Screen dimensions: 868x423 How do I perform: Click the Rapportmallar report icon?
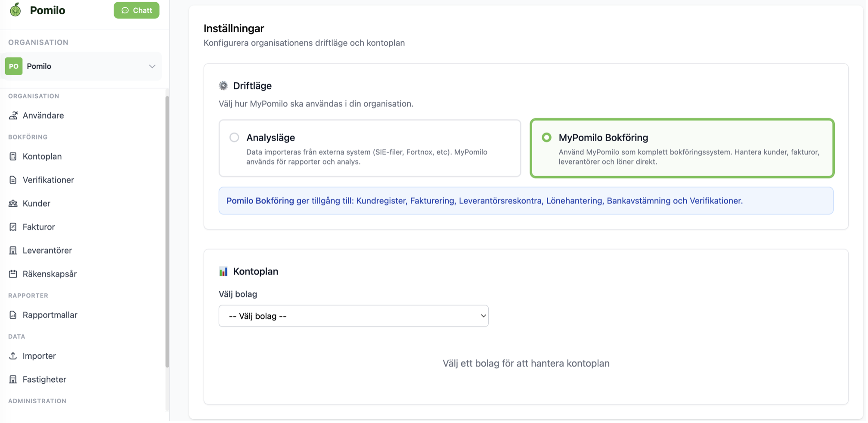pos(13,315)
